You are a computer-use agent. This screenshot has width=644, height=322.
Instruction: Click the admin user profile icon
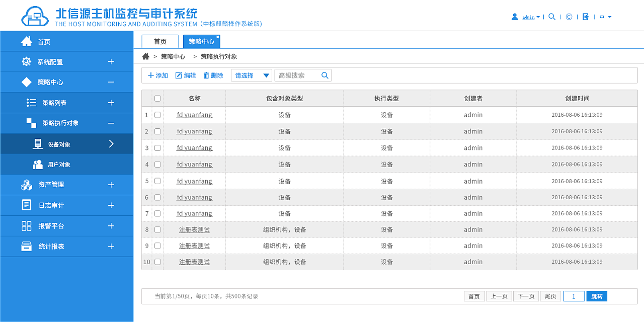514,16
